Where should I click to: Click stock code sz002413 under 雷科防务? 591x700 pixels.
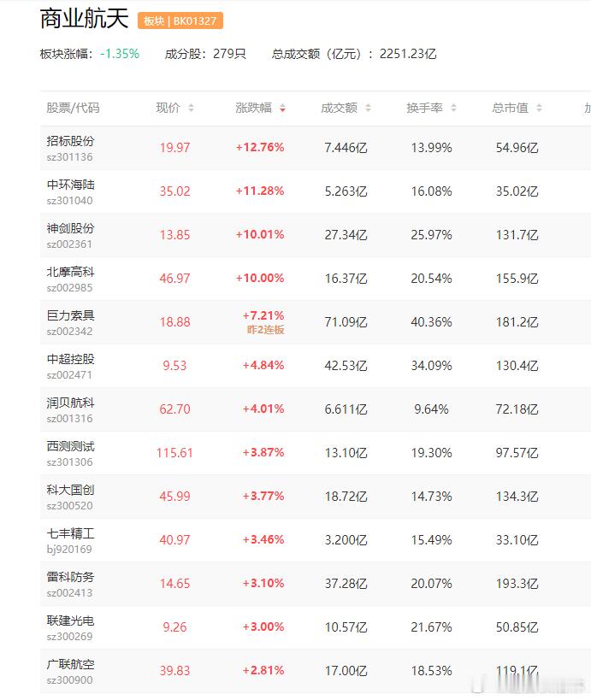69,593
